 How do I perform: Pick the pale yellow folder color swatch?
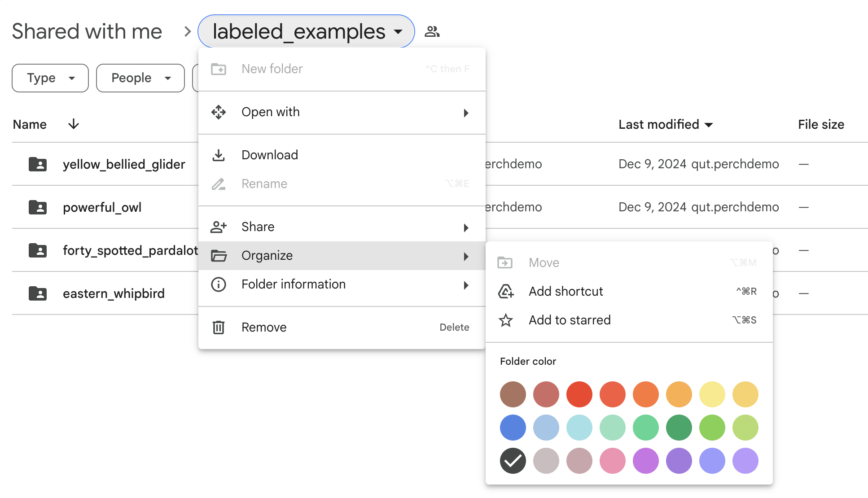pyautogui.click(x=712, y=394)
